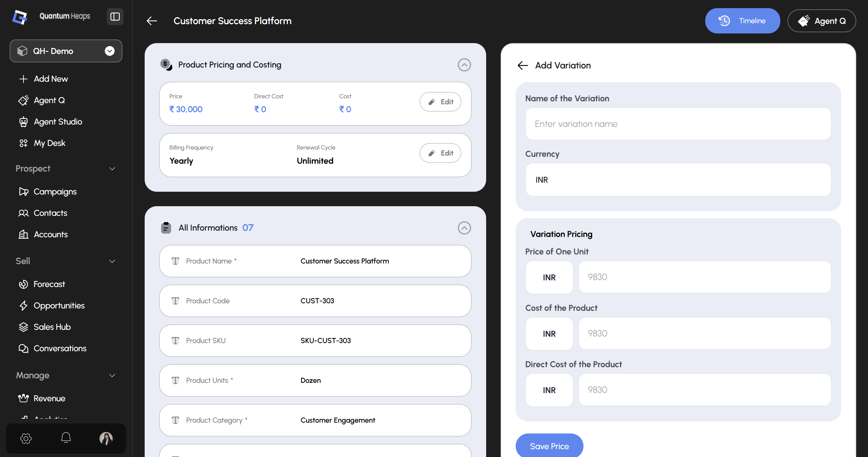
Task: Open notifications bell
Action: (x=66, y=438)
